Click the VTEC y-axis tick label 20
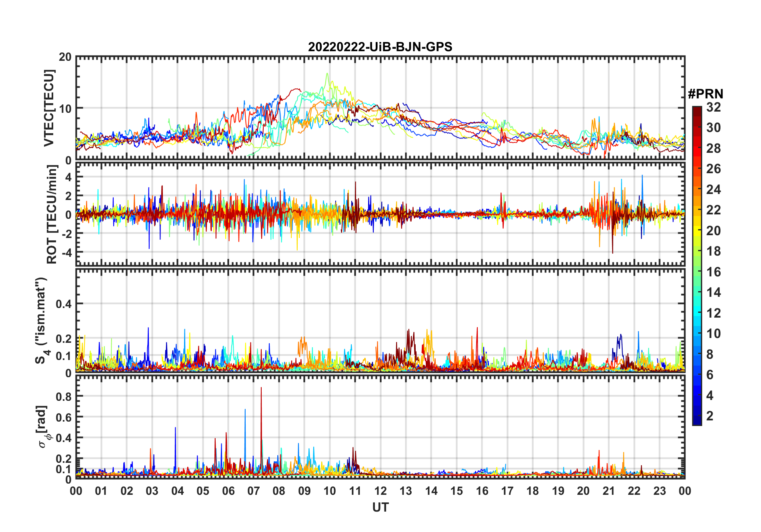761x532 pixels. (x=65, y=57)
